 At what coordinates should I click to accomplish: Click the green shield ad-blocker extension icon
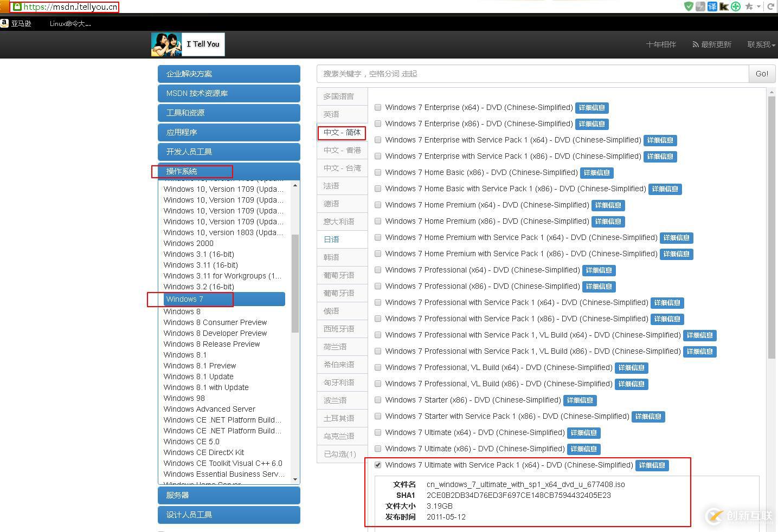click(x=689, y=7)
